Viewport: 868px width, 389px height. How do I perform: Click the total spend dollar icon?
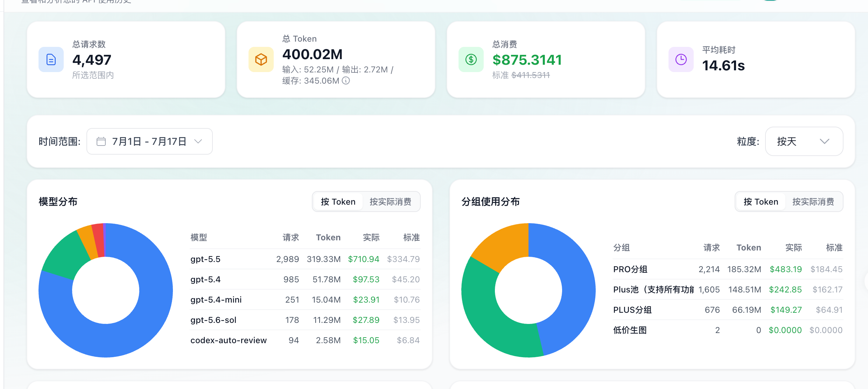point(471,59)
